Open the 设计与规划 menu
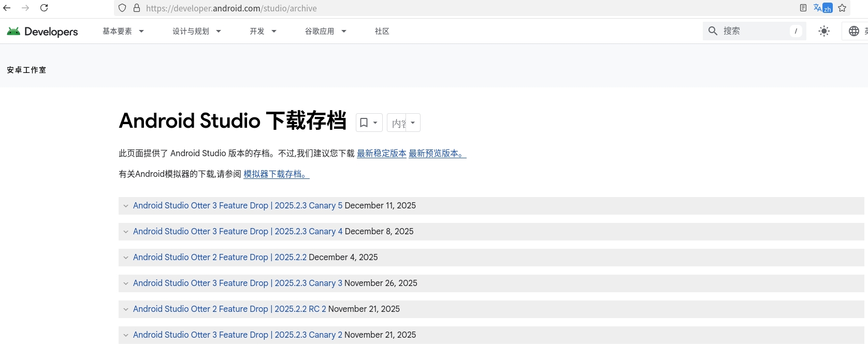The image size is (868, 346). pyautogui.click(x=197, y=31)
